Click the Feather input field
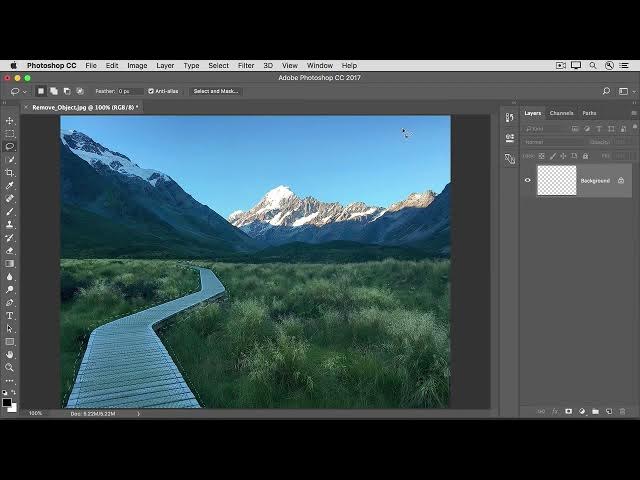The height and width of the screenshot is (480, 640). 130,91
